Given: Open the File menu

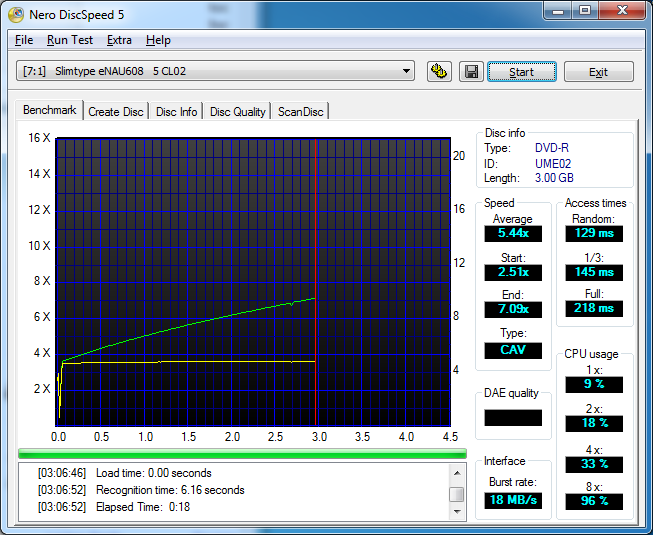Looking at the screenshot, I should 24,40.
